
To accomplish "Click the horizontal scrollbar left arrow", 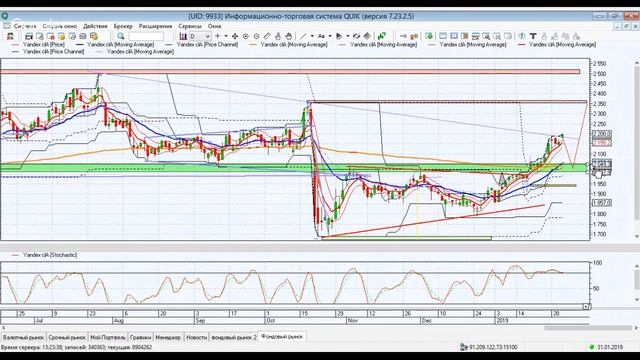I will [4, 328].
